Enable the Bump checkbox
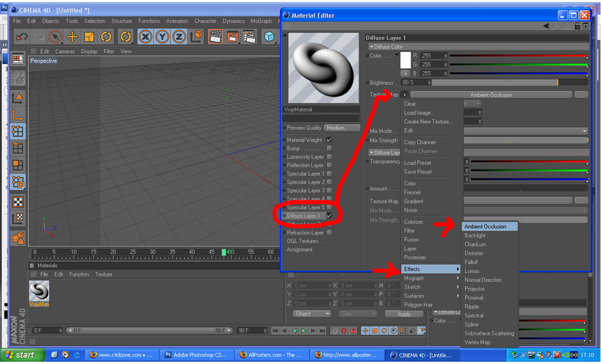 329,148
